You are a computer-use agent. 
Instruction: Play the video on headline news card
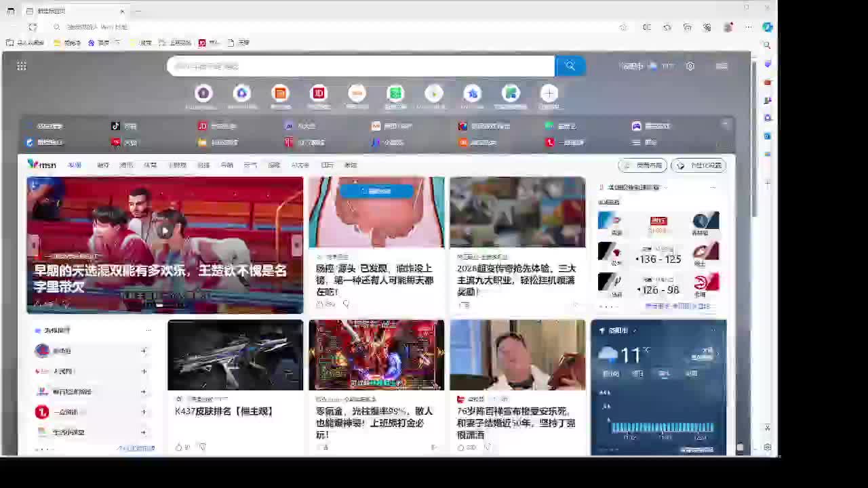[165, 231]
